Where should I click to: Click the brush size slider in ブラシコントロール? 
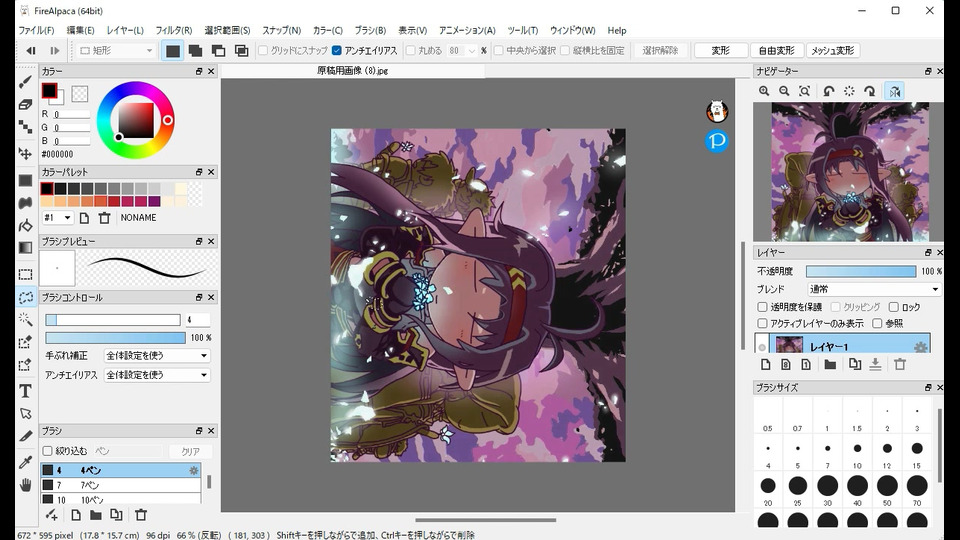tap(113, 320)
